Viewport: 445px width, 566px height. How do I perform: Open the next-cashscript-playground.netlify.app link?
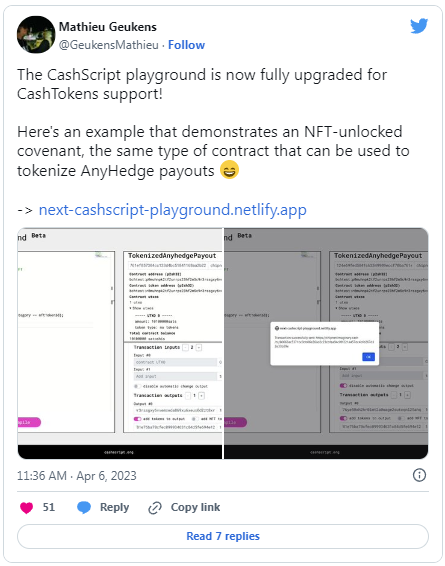[173, 210]
